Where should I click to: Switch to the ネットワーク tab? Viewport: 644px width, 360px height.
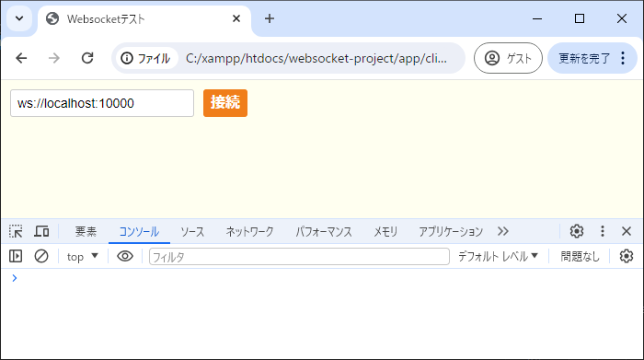coord(249,232)
